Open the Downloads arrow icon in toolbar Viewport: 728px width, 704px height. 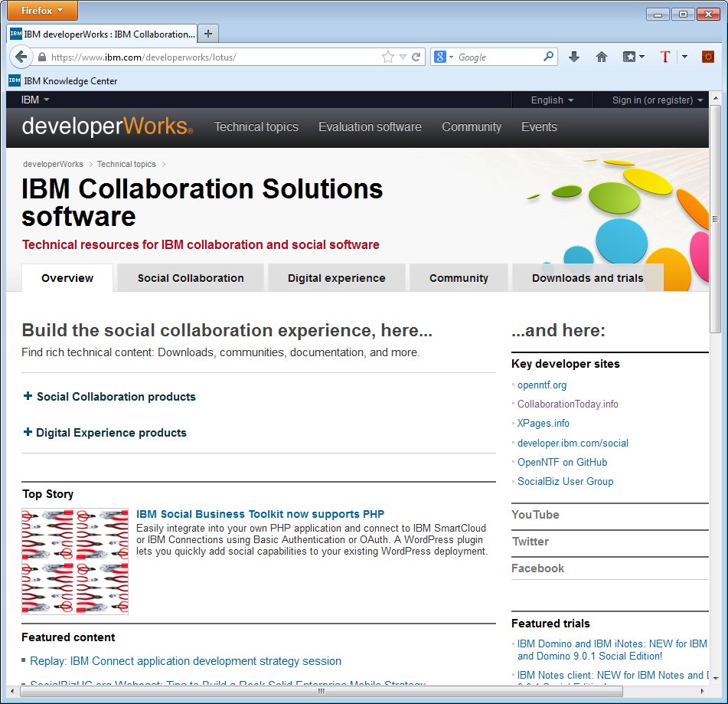[574, 57]
